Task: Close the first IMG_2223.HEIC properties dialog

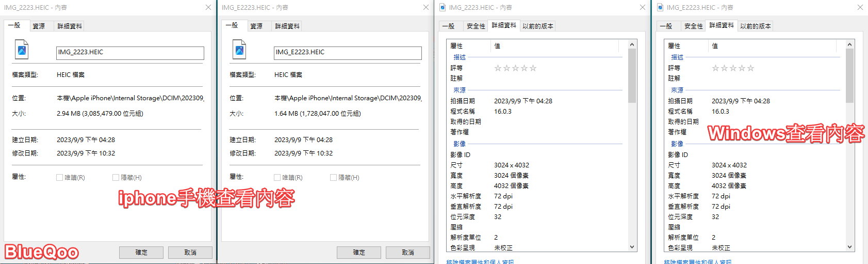Action: (x=208, y=7)
